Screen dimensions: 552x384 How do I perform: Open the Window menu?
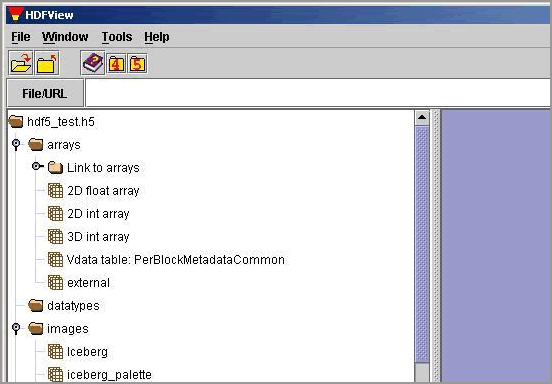(65, 37)
